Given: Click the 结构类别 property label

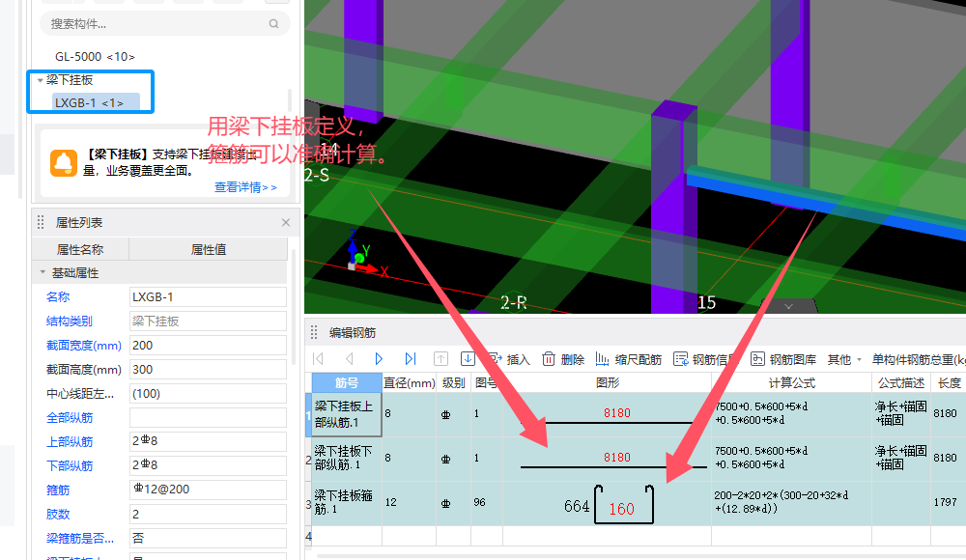Looking at the screenshot, I should point(69,321).
